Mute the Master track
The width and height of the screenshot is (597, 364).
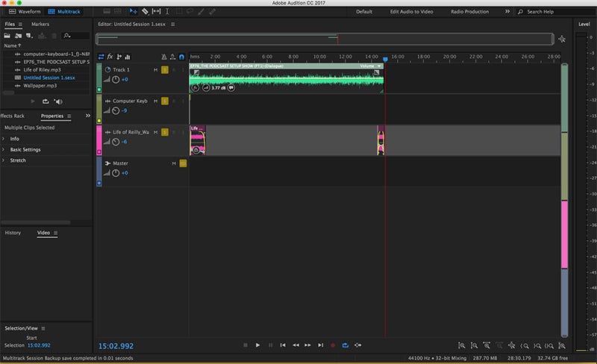(174, 163)
